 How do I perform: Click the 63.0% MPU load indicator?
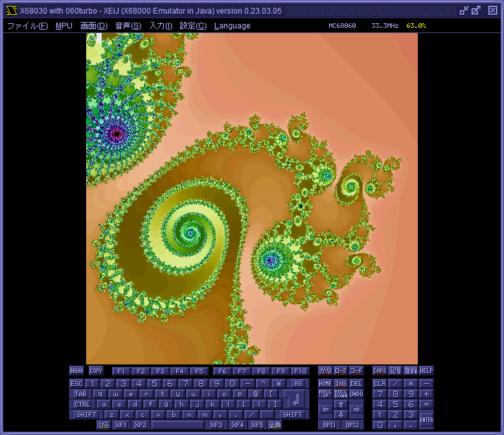click(416, 26)
